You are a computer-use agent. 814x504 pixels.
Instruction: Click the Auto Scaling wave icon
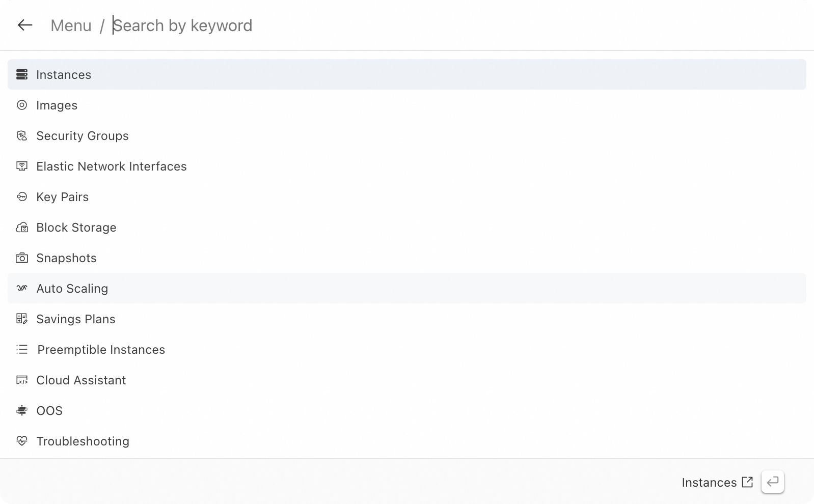pyautogui.click(x=22, y=289)
